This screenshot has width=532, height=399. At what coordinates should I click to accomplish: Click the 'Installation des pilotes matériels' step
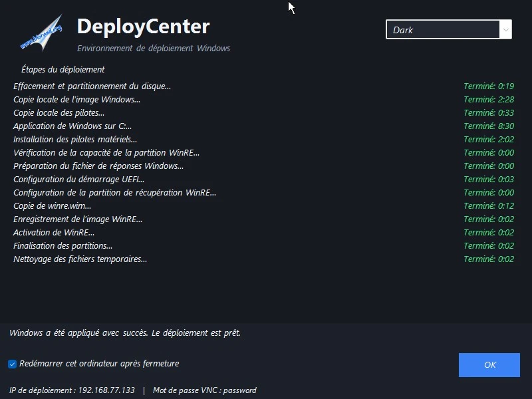click(75, 139)
